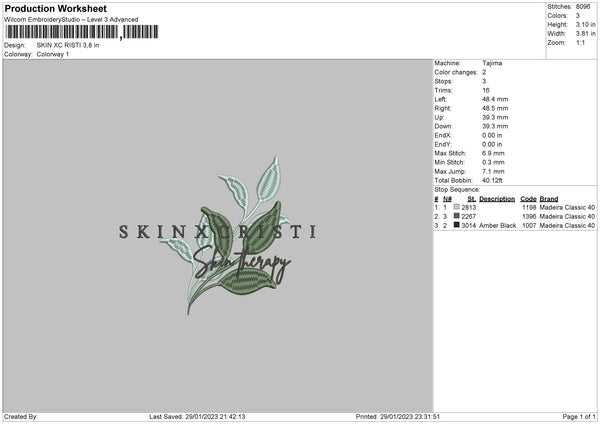
Task: Click the 'Production Worksheet' title
Action: (x=56, y=8)
